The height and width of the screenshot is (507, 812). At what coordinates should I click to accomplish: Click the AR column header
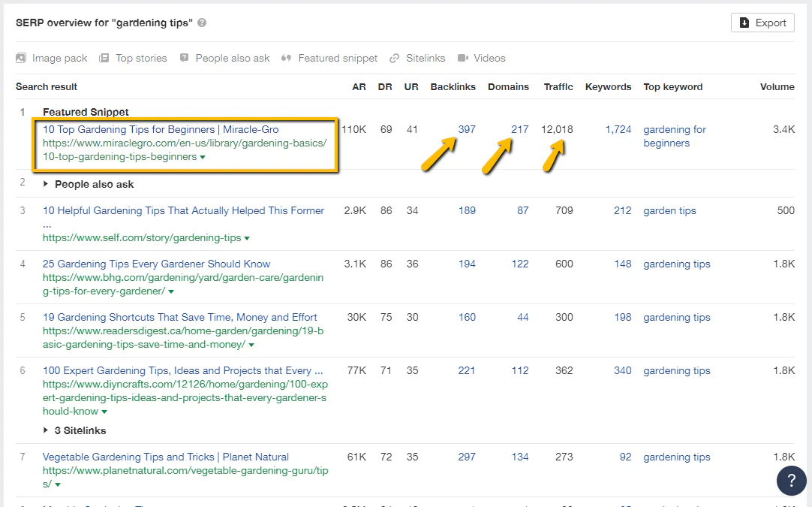pos(359,86)
